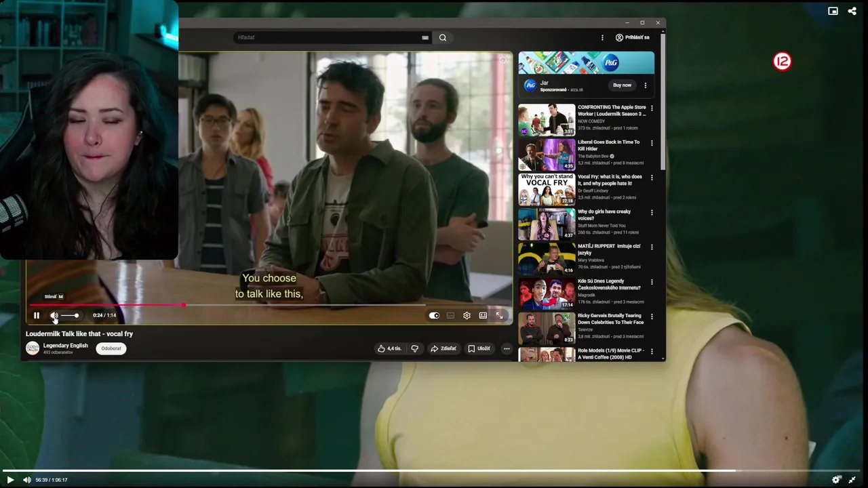Open YouTube settings three-dot menu near sign-in

pyautogui.click(x=602, y=38)
